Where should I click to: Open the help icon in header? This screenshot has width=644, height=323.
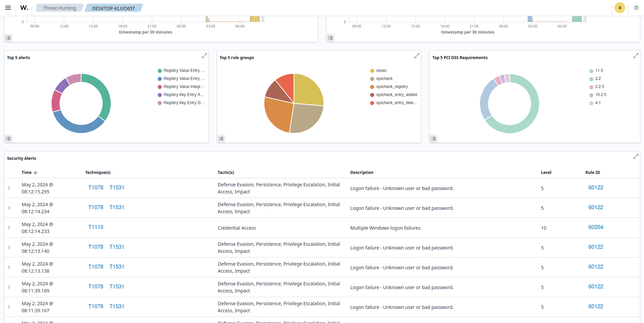pyautogui.click(x=636, y=8)
